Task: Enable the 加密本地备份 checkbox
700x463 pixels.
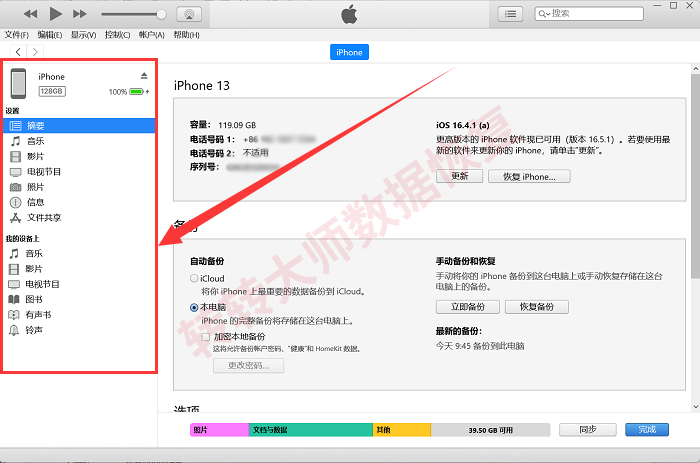Action: click(205, 337)
